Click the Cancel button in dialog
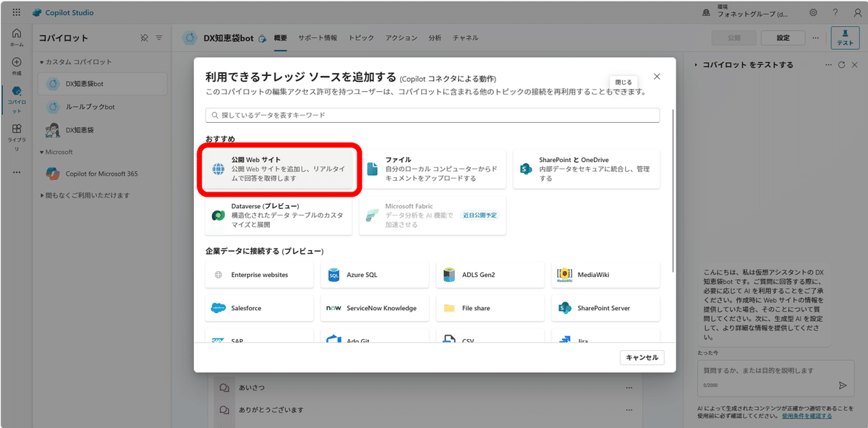 coord(642,357)
